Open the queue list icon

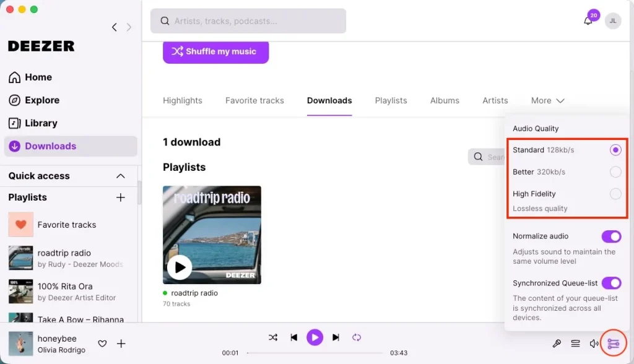pyautogui.click(x=575, y=344)
